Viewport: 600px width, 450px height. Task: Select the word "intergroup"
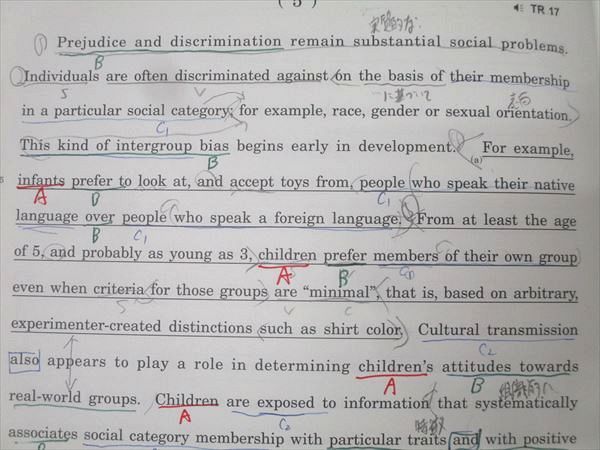(x=154, y=146)
